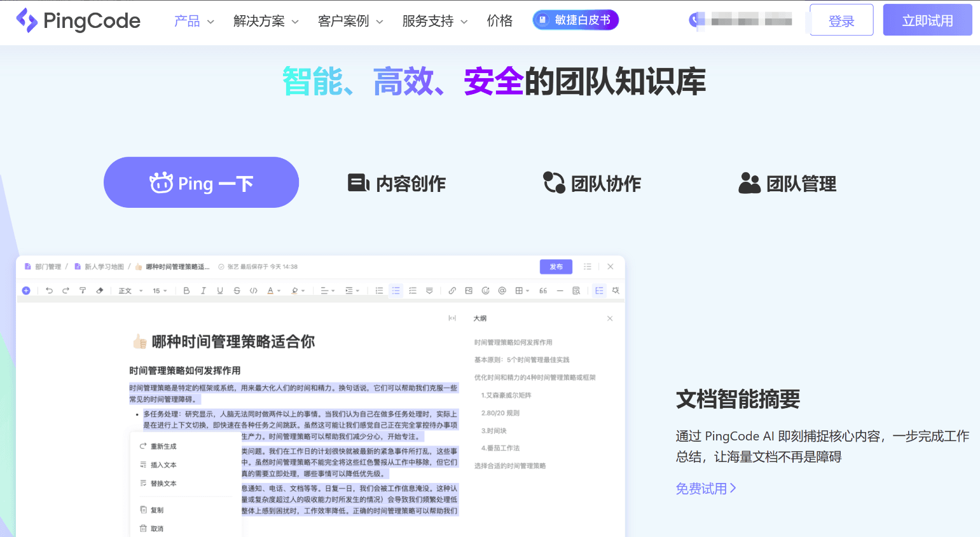Open the text alignment dropdown

[x=327, y=290]
